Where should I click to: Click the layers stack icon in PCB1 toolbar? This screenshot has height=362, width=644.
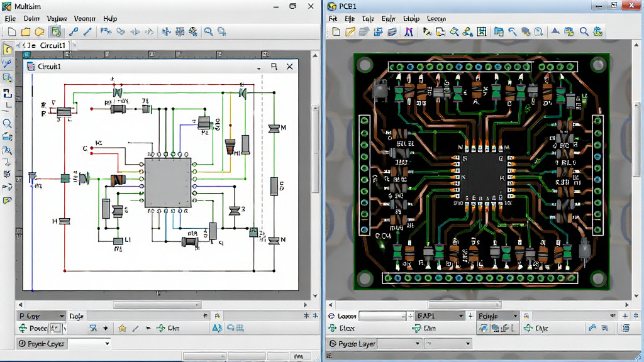point(364,31)
